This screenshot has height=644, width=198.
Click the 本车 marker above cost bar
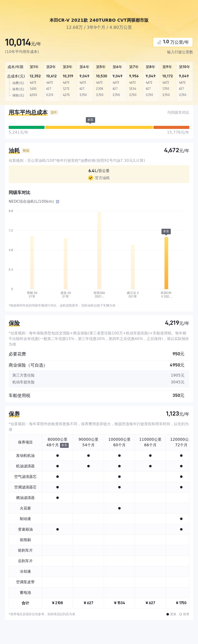[90, 120]
